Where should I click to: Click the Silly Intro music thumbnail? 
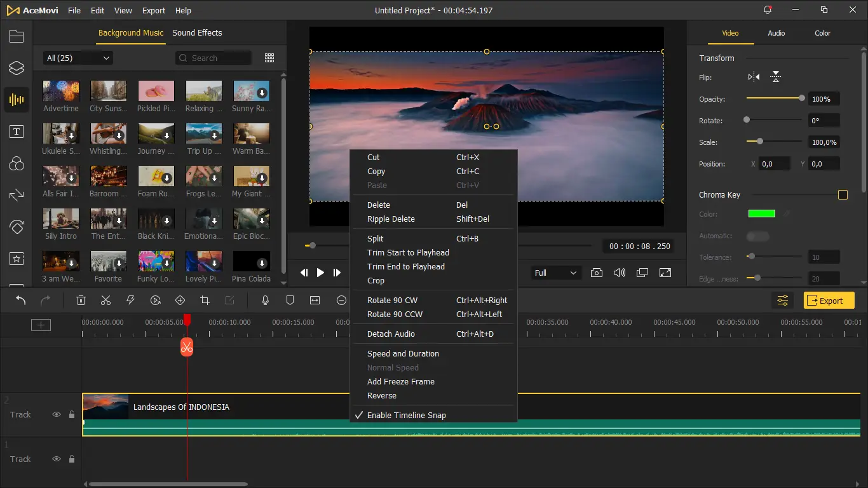pos(61,219)
